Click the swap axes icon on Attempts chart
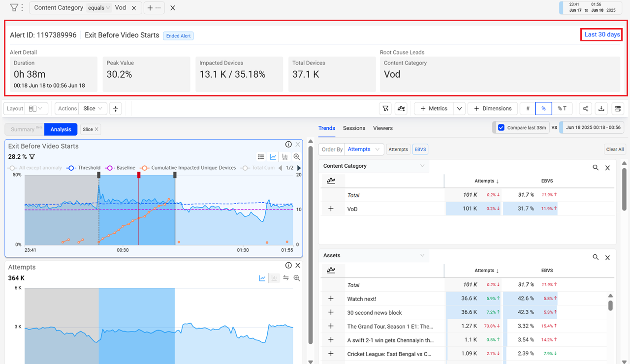 click(285, 278)
